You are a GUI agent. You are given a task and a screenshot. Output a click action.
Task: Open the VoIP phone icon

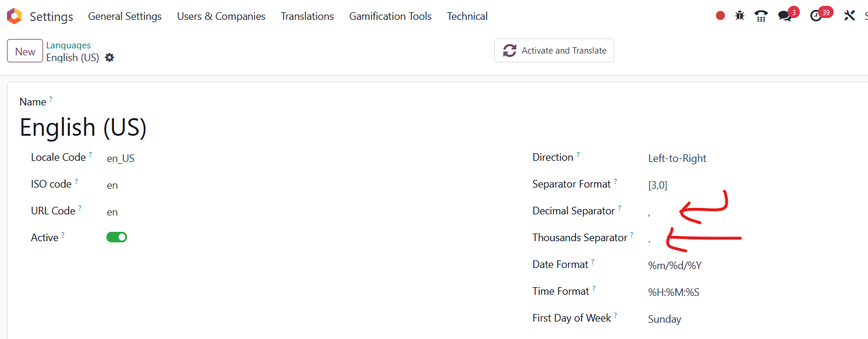pyautogui.click(x=761, y=16)
